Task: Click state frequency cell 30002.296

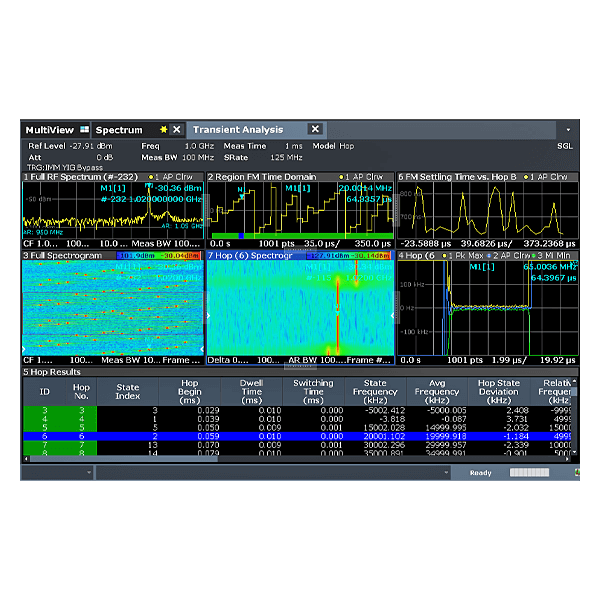Action: 384,445
